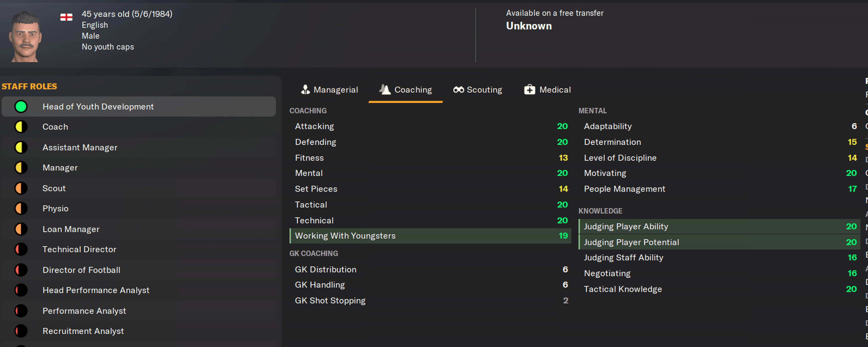Viewport: 868px width, 347px height.
Task: Click the Managerial tab person icon
Action: point(305,90)
